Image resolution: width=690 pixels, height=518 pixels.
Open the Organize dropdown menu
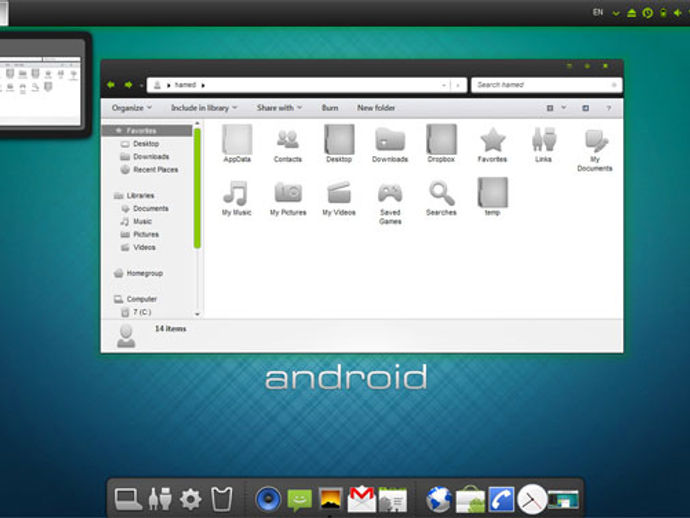pos(132,108)
